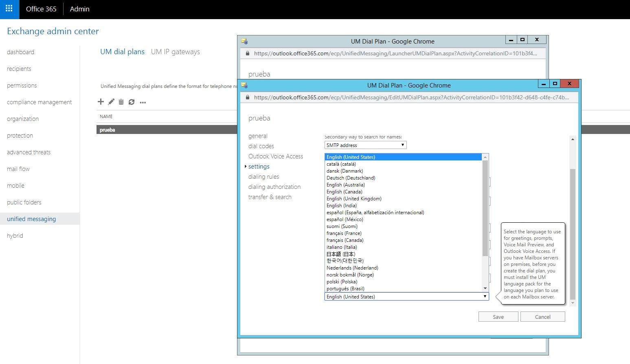Screen dimensions: 630x364
Task: Open the more options ellipsis
Action: pos(143,102)
